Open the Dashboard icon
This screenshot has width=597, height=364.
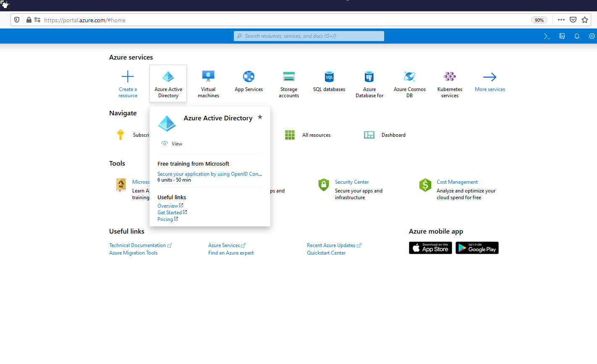(369, 135)
